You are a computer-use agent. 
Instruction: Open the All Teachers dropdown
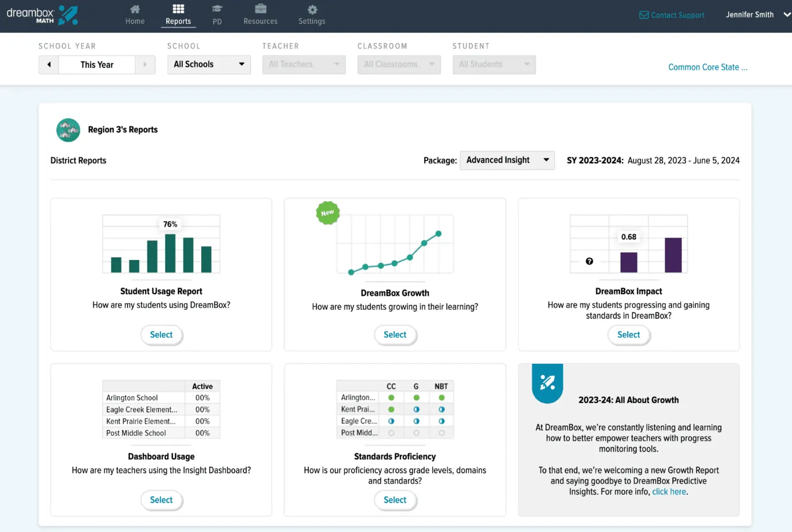tap(304, 64)
